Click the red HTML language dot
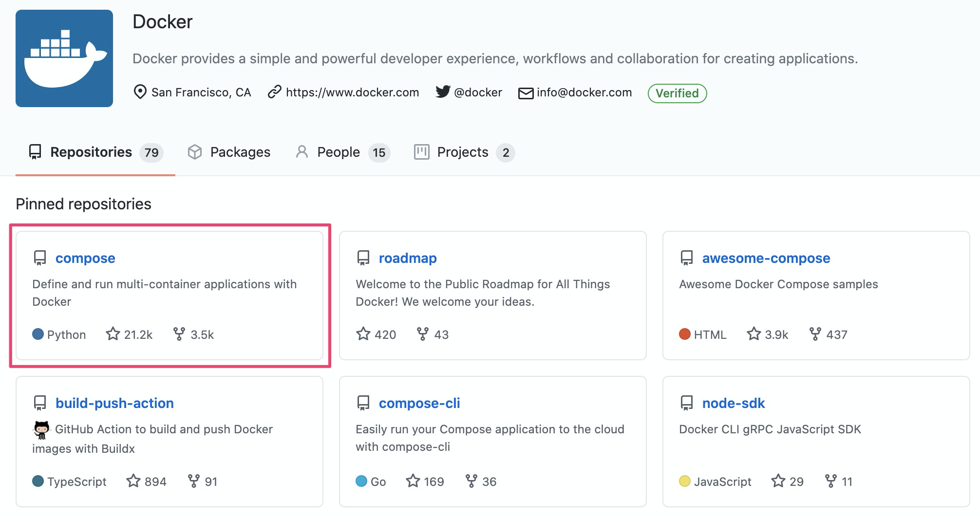This screenshot has width=980, height=518. pos(685,334)
